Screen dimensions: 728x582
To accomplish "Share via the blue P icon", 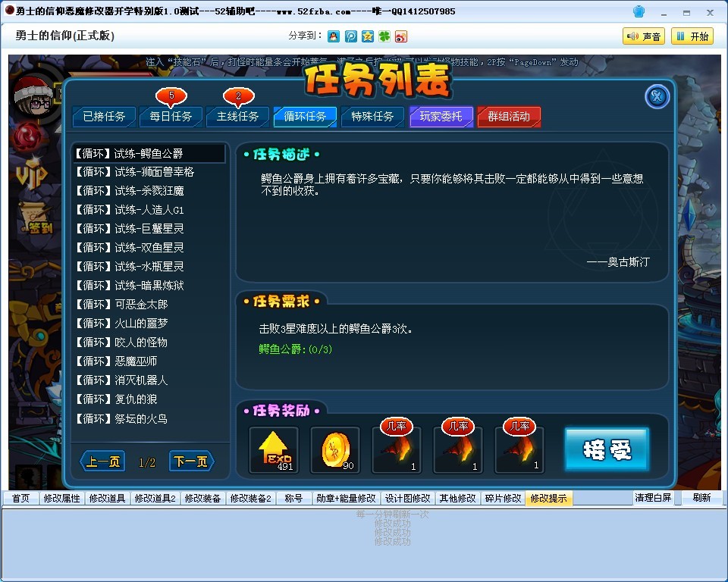I will click(x=351, y=36).
